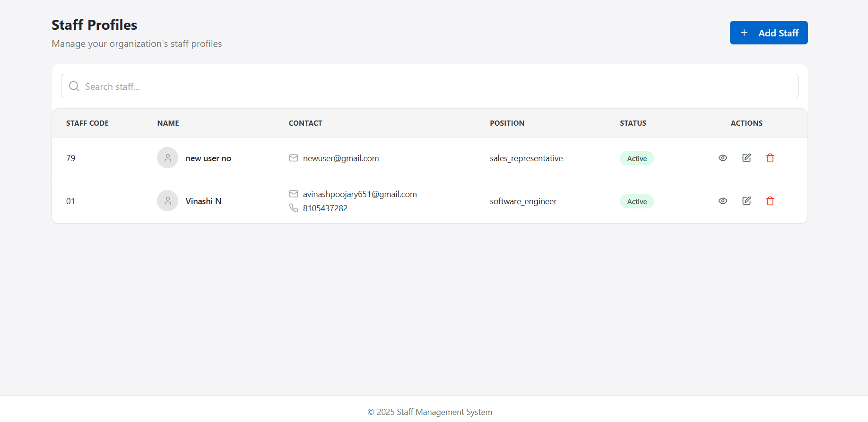
Task: Click staff code 79
Action: click(x=71, y=158)
